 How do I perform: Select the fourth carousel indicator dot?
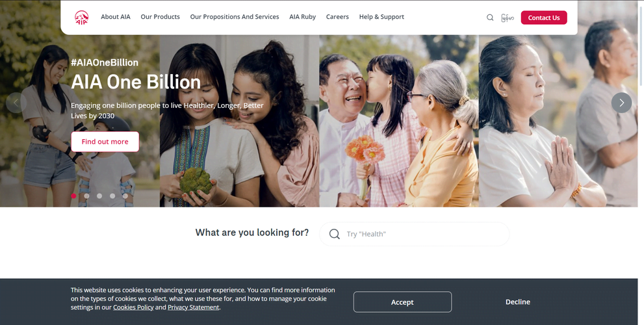point(112,196)
